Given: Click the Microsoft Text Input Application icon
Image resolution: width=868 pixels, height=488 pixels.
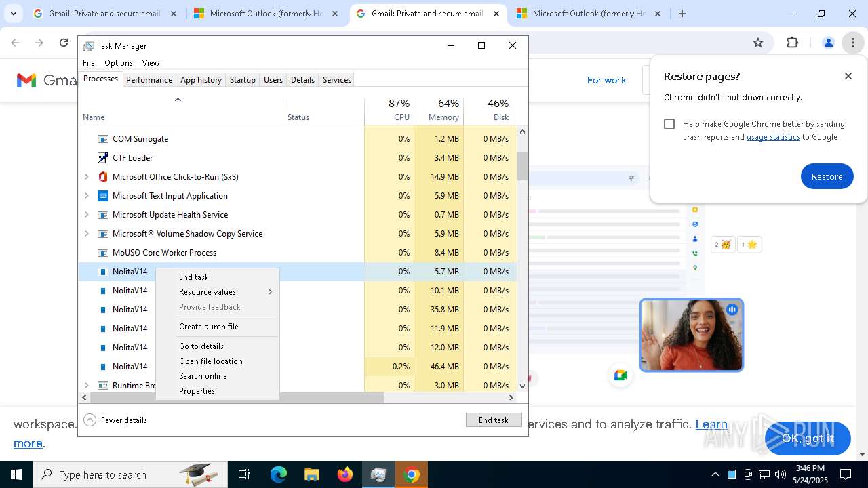Looking at the screenshot, I should 103,196.
